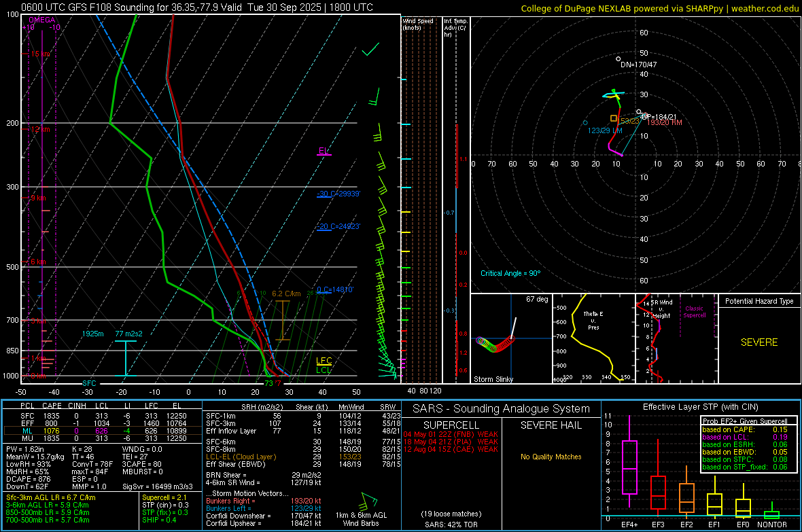The width and height of the screenshot is (802, 532).
Task: Click the colored storm slinky circles
Action: click(495, 344)
